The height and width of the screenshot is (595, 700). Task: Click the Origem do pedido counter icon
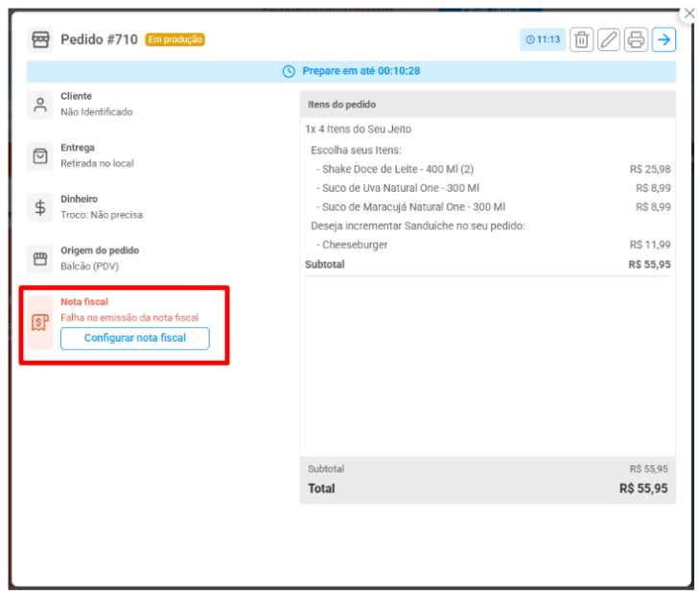pos(40,259)
